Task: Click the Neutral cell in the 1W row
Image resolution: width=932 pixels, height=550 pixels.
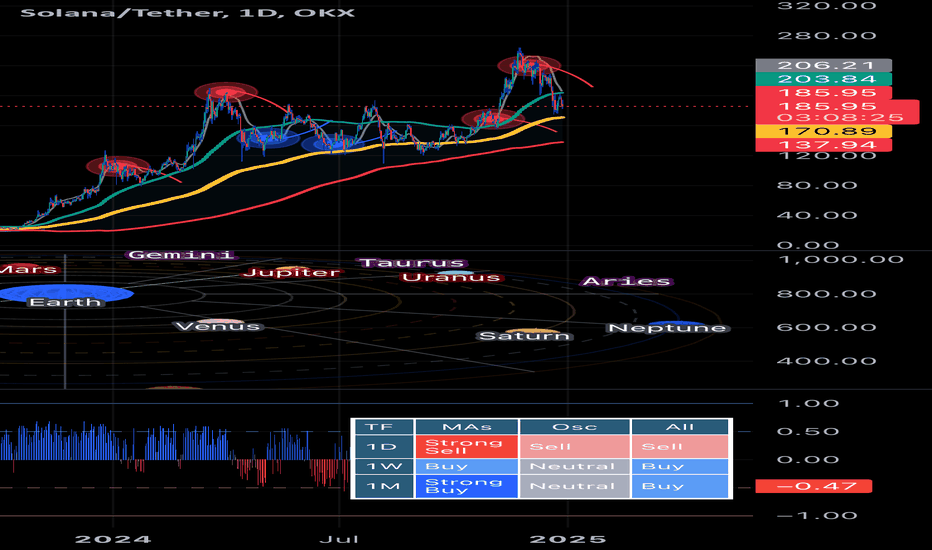Action: (574, 466)
